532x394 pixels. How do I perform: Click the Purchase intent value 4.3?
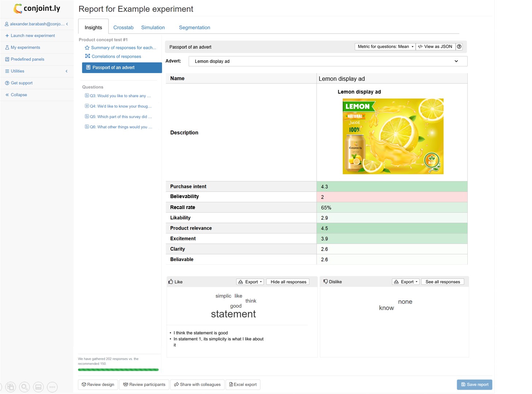pyautogui.click(x=324, y=187)
